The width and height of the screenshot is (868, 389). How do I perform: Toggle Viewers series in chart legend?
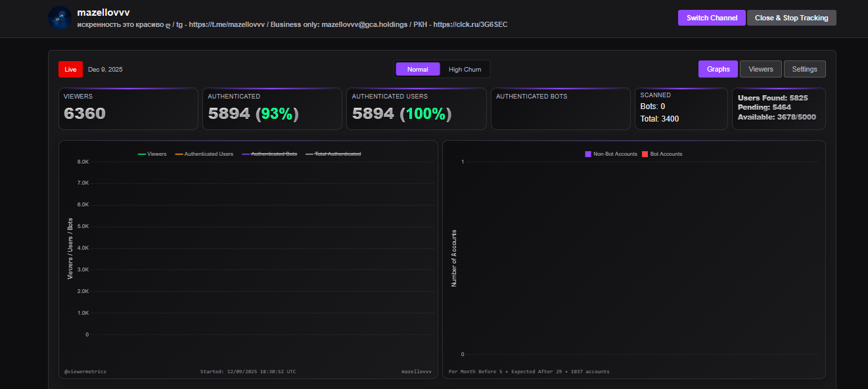pyautogui.click(x=152, y=154)
